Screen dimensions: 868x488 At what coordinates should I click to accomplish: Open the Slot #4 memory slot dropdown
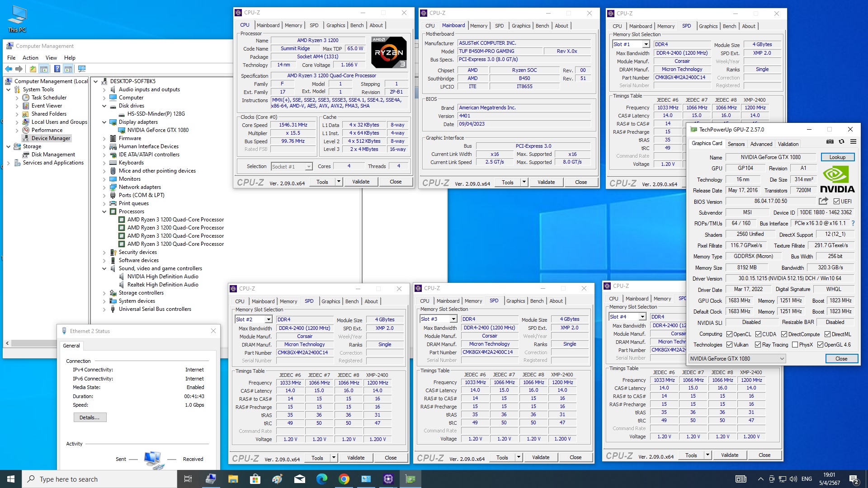pyautogui.click(x=642, y=317)
